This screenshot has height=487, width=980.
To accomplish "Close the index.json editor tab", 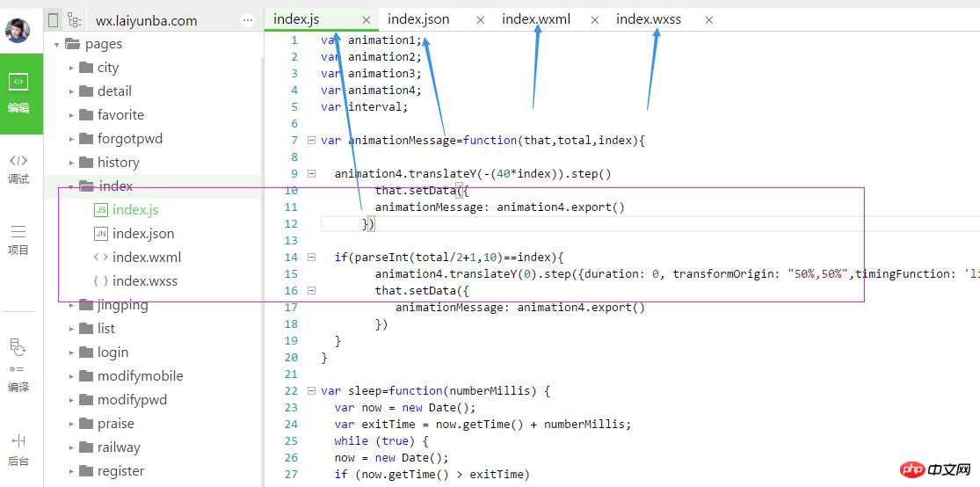I will click(x=480, y=19).
